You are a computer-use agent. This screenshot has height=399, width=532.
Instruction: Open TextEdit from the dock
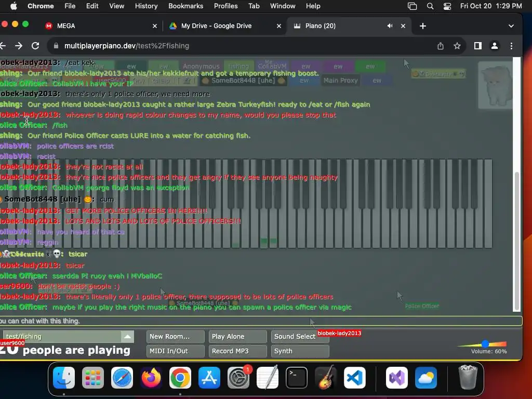pos(268,378)
